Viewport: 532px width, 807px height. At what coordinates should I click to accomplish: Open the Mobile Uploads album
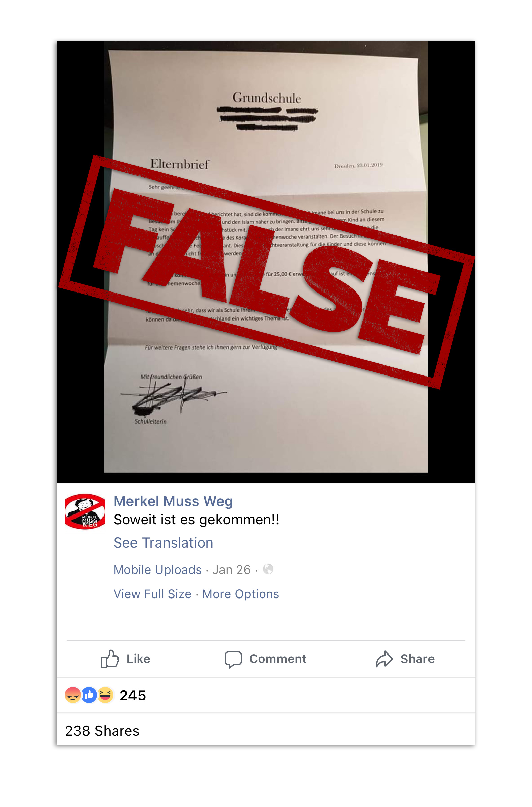(157, 569)
